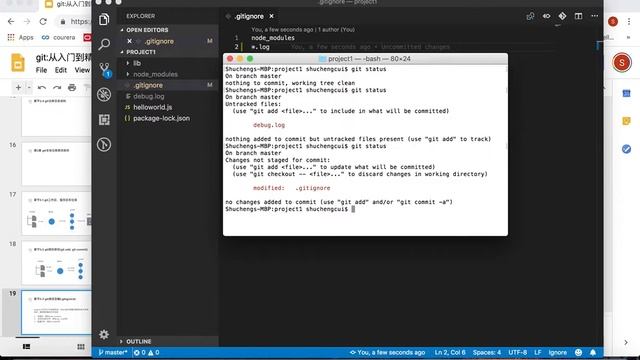
Task: Open Keep in Slides side panel
Action: coord(627,121)
